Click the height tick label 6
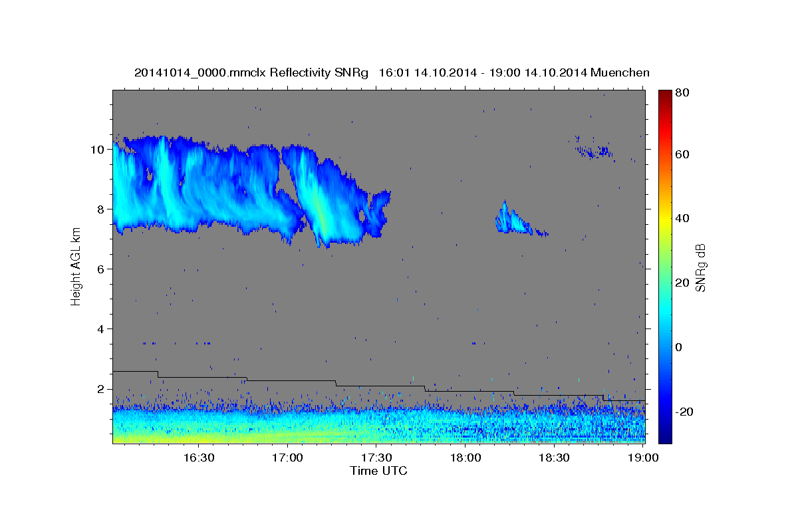 click(x=101, y=269)
